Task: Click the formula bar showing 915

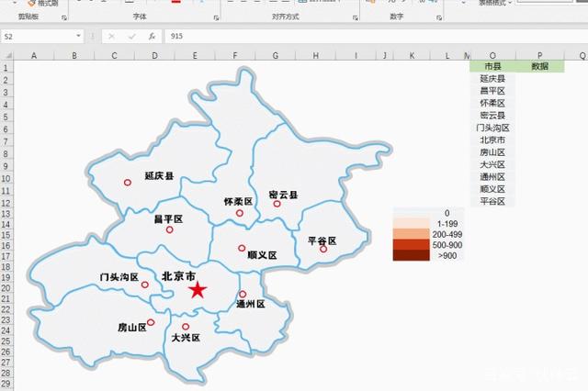Action: [x=375, y=37]
